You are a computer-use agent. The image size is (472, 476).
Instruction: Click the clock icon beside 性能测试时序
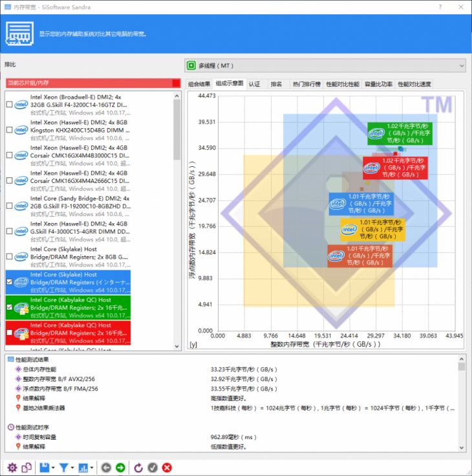click(x=10, y=427)
